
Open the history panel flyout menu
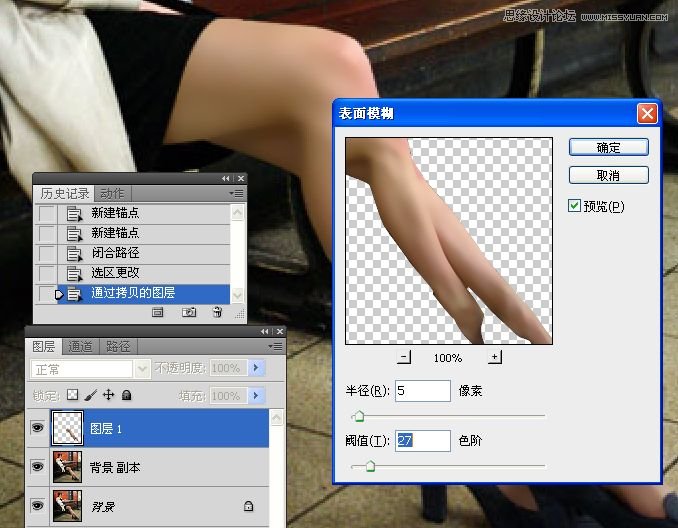[237, 193]
